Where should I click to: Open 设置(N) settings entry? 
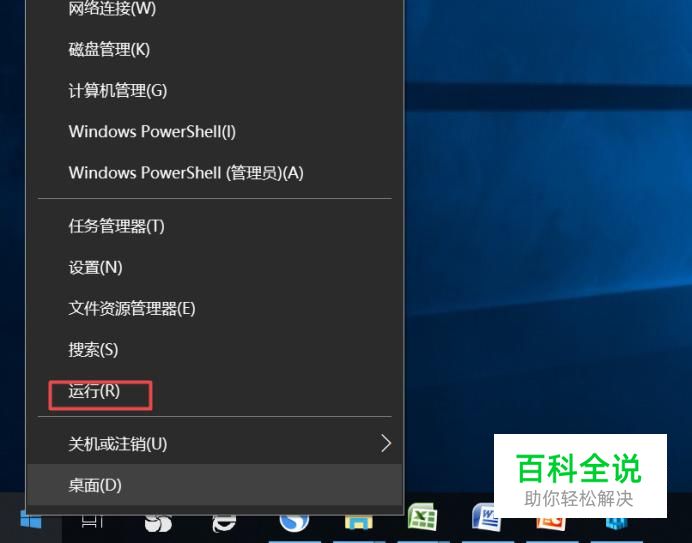click(x=214, y=267)
